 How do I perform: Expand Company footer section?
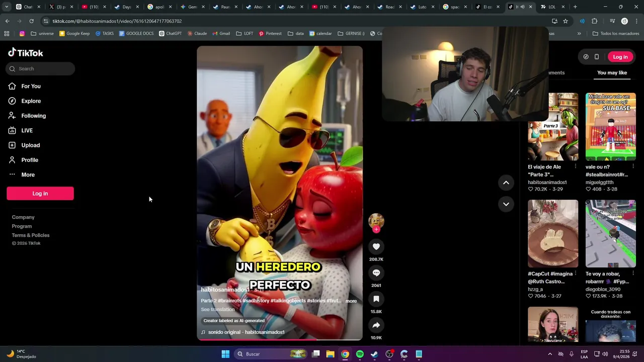23,217
